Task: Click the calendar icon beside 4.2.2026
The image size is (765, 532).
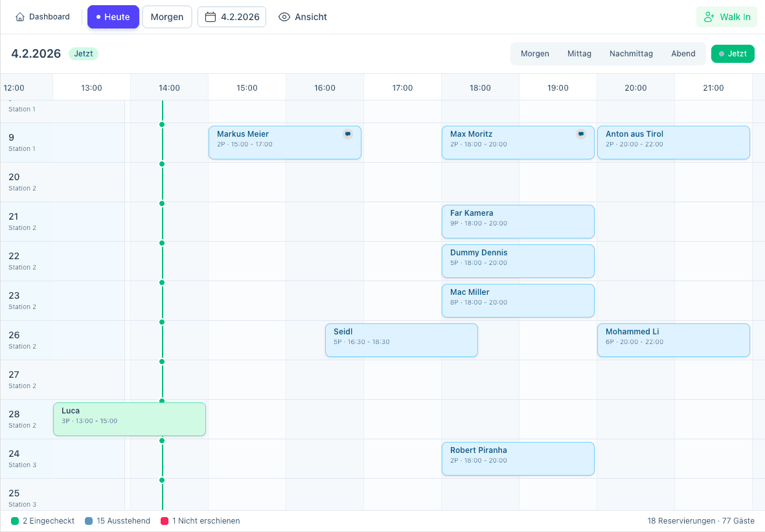Action: click(210, 17)
